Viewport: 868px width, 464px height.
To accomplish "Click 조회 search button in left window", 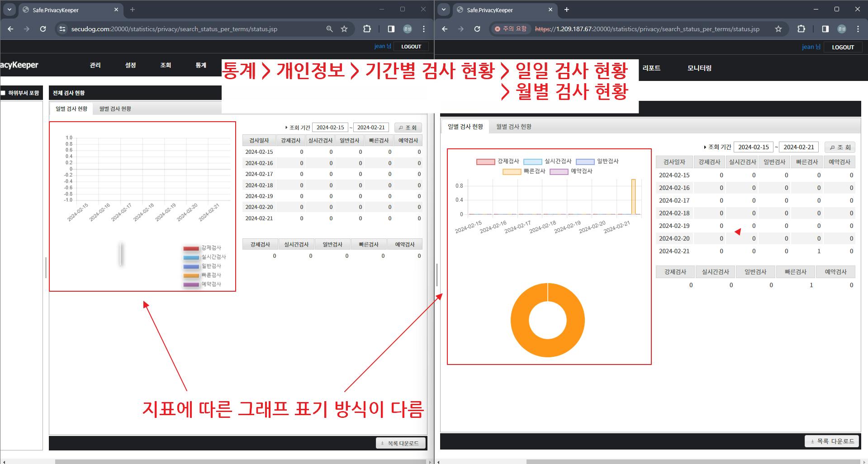I will point(408,128).
